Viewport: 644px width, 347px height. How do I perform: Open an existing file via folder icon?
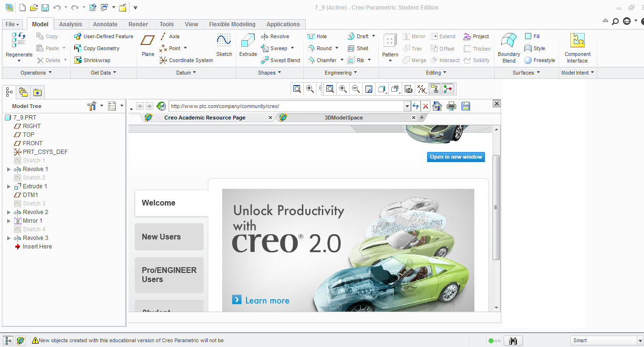click(33, 8)
